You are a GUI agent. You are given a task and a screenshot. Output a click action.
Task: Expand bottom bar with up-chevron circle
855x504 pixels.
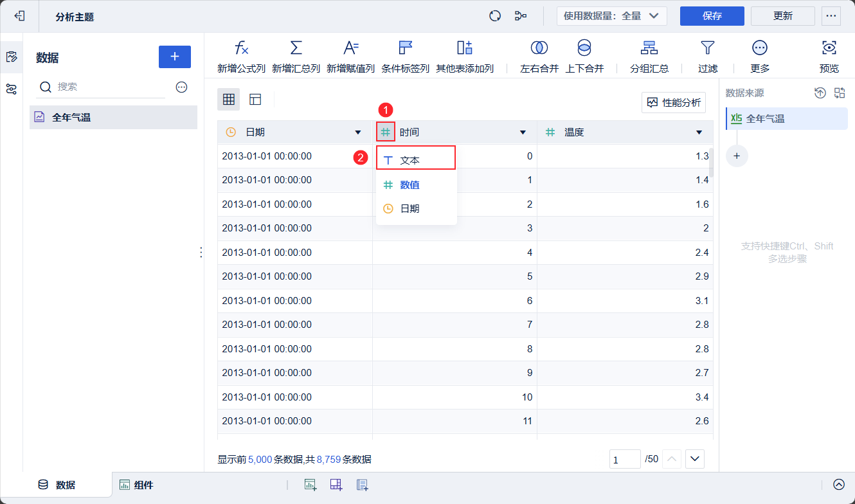[x=839, y=485]
